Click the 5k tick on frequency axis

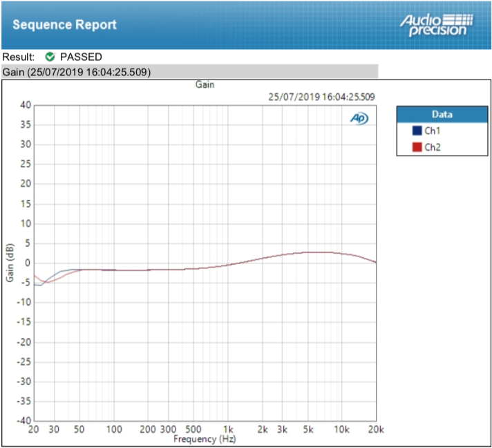point(308,429)
